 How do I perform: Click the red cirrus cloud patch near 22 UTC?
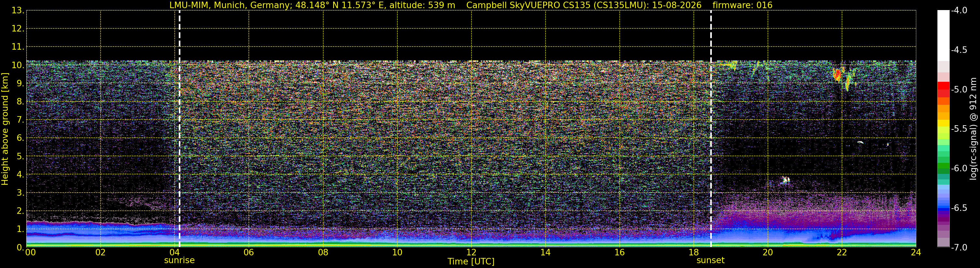837,75
